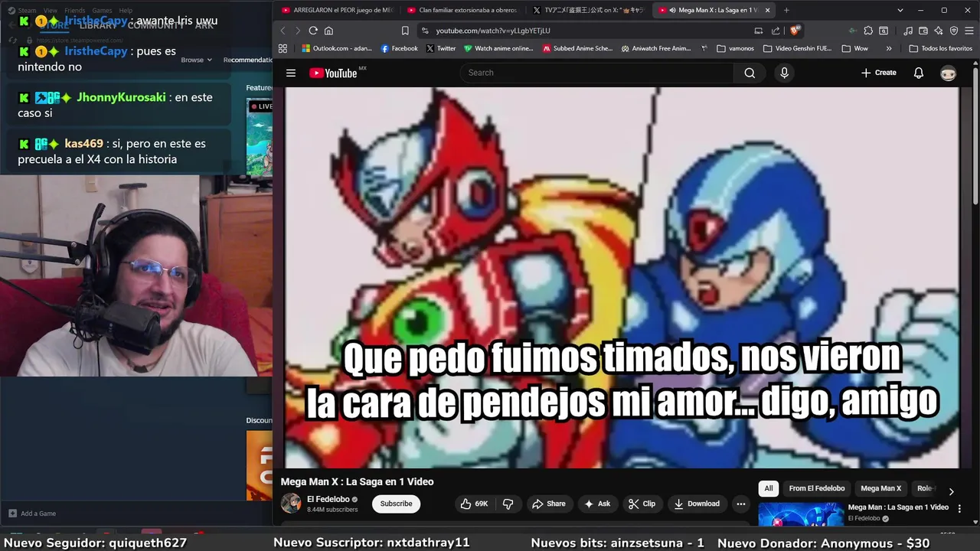Open the Aniwatch Free Anime bookmark
Viewport: 980px width, 551px height.
coord(656,48)
